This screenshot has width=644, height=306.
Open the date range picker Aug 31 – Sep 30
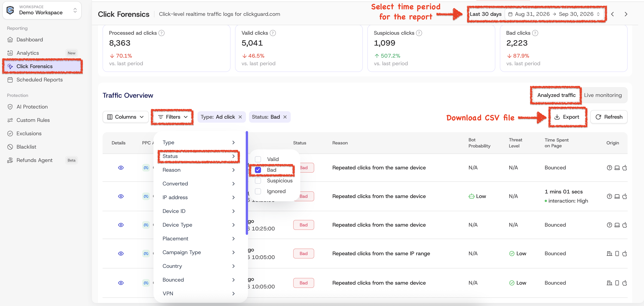click(554, 14)
